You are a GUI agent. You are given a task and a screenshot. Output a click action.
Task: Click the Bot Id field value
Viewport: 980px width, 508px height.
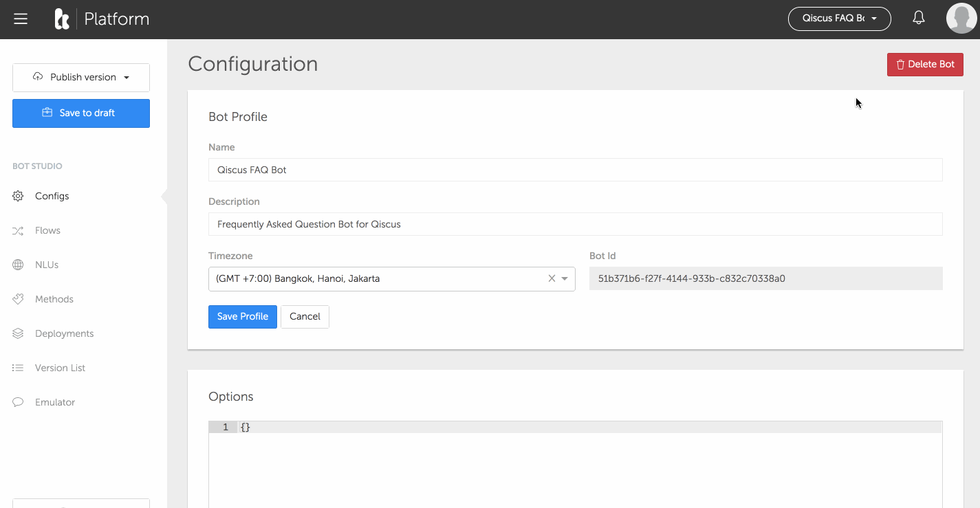(x=766, y=278)
